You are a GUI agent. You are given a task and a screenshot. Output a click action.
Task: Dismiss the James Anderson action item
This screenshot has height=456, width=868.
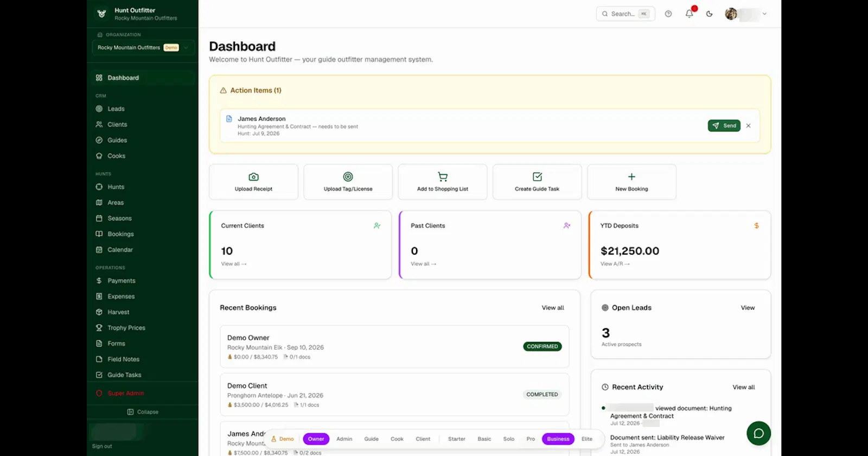click(x=749, y=125)
